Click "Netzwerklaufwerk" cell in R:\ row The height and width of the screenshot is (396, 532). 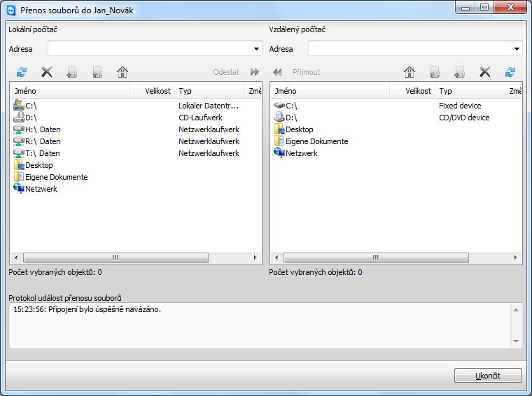pos(209,141)
